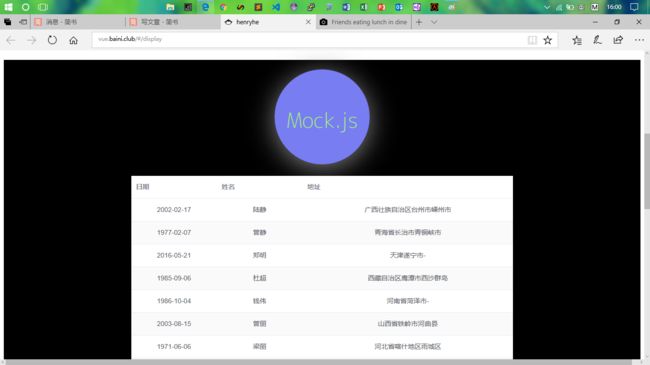The height and width of the screenshot is (365, 650).
Task: Launch OneNote from the taskbar
Action: [417, 7]
